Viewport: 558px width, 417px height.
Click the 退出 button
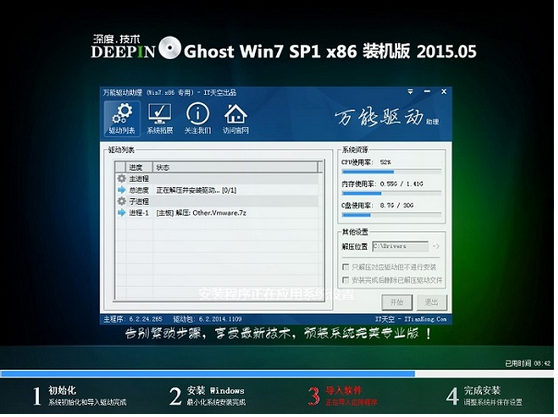click(x=431, y=302)
